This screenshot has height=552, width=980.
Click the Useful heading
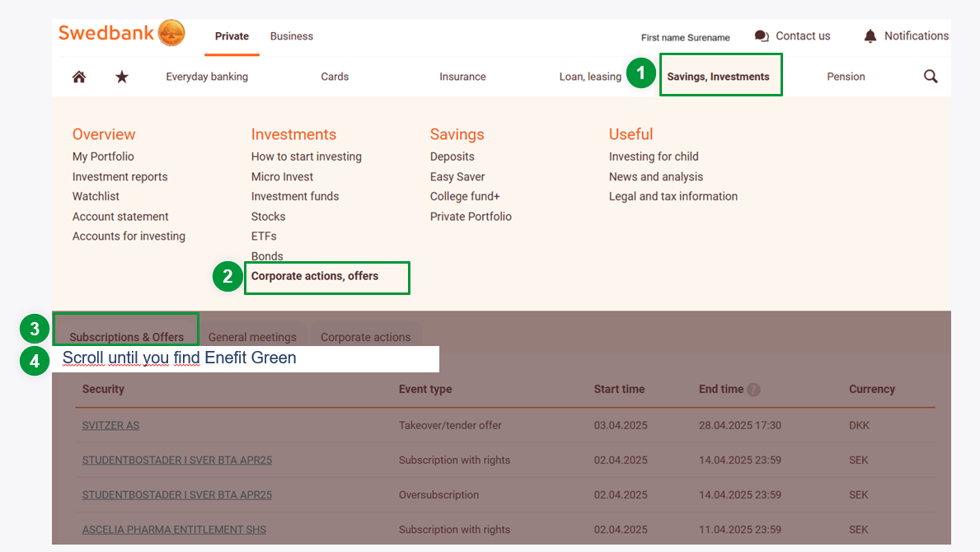(631, 134)
